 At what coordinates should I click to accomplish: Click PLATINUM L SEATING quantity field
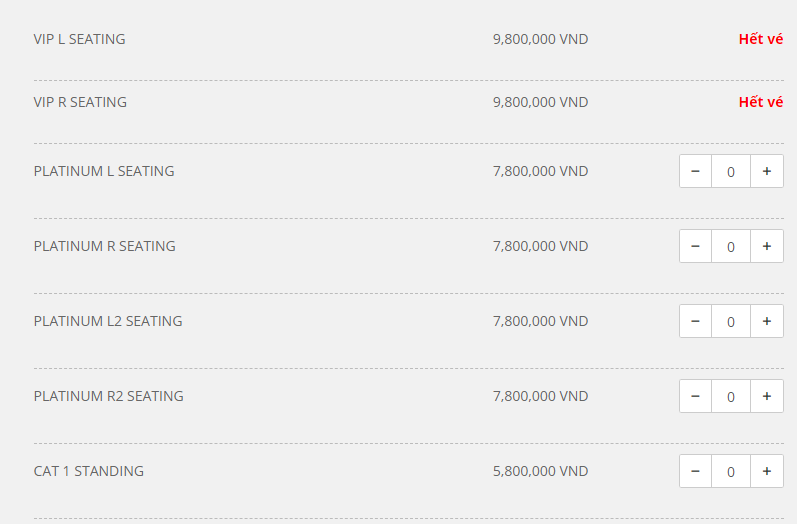(x=731, y=171)
